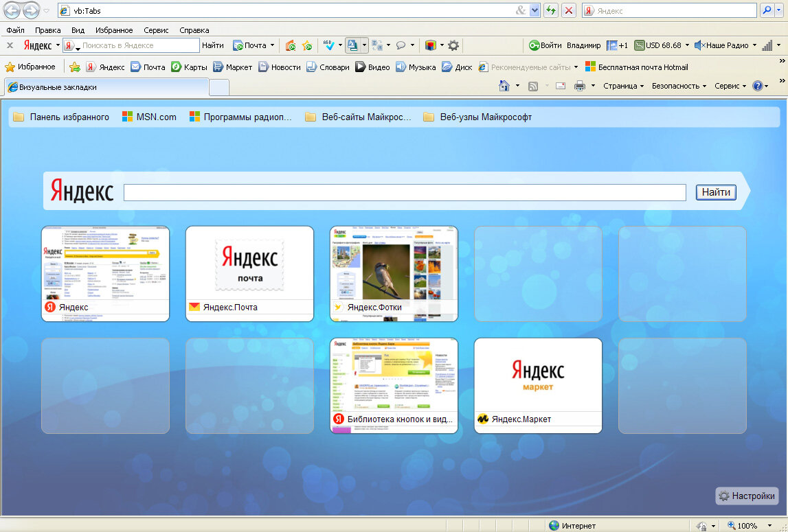The image size is (788, 532).
Task: Open the Рекомендуемые сайты dropdown
Action: click(576, 67)
